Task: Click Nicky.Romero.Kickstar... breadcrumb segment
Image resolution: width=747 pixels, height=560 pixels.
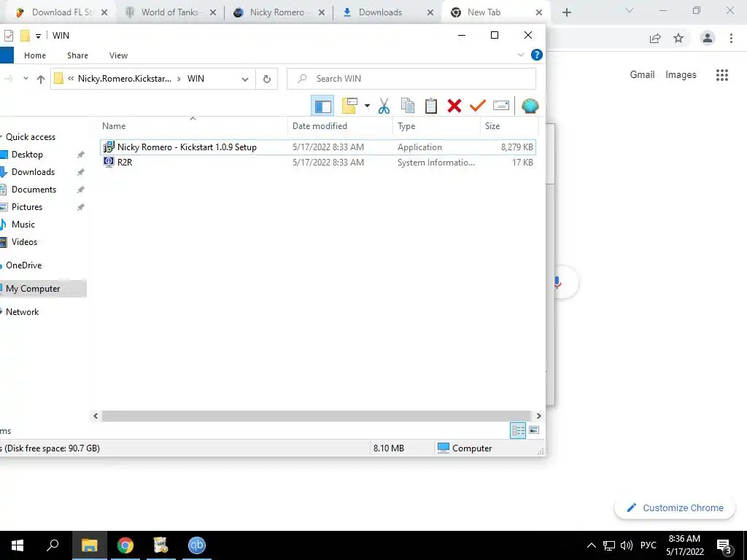Action: tap(124, 79)
